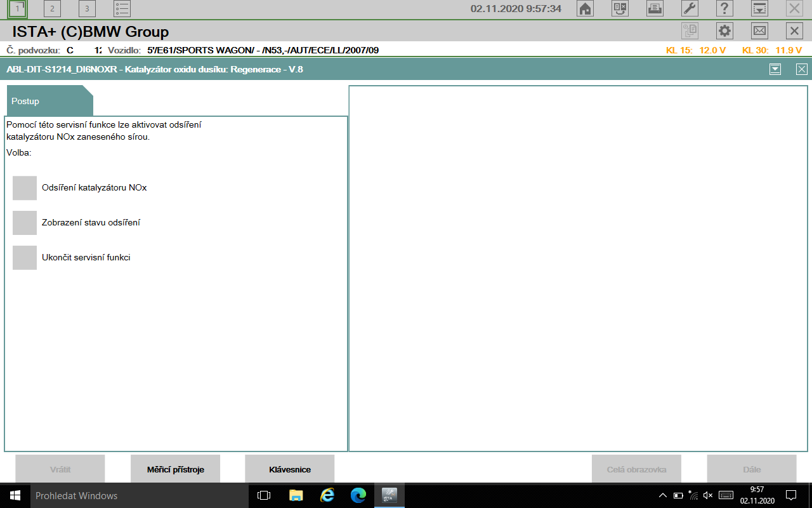Select the Zobrazení stavu odsíření option
The height and width of the screenshot is (508, 812).
(x=25, y=223)
